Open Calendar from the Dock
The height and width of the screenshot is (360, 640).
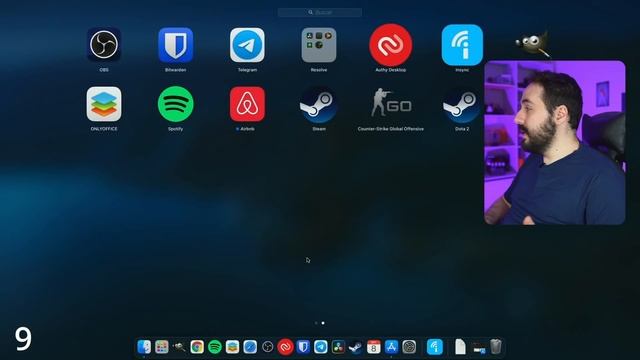point(373,347)
